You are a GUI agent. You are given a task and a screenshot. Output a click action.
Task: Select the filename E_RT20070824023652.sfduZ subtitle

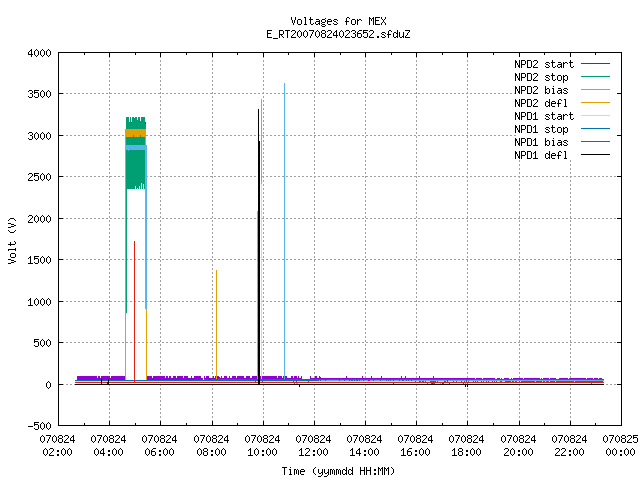point(338,34)
